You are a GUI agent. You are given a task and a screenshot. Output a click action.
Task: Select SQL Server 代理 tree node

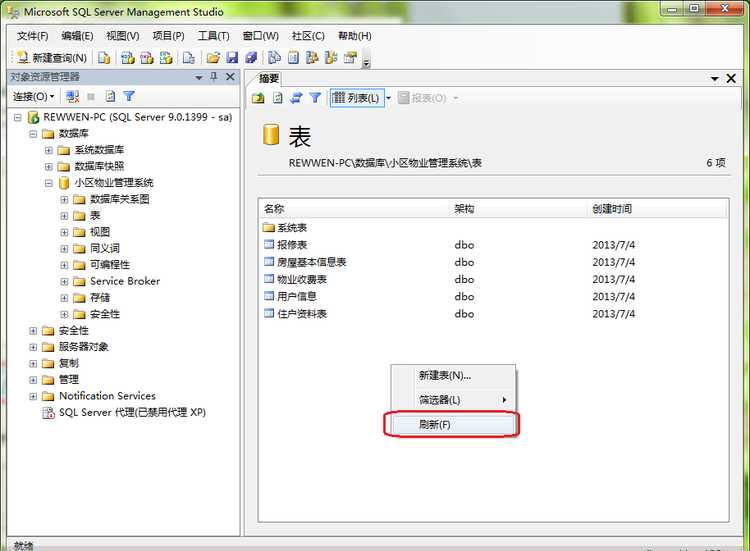(132, 412)
